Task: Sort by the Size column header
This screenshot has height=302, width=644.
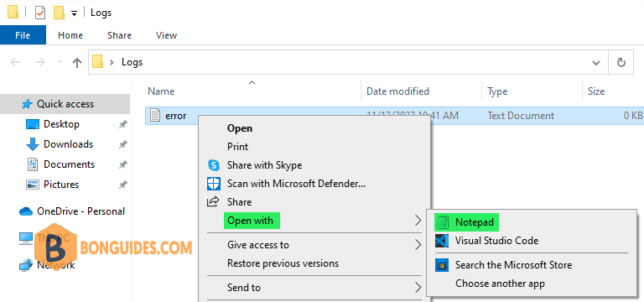Action: coord(596,91)
